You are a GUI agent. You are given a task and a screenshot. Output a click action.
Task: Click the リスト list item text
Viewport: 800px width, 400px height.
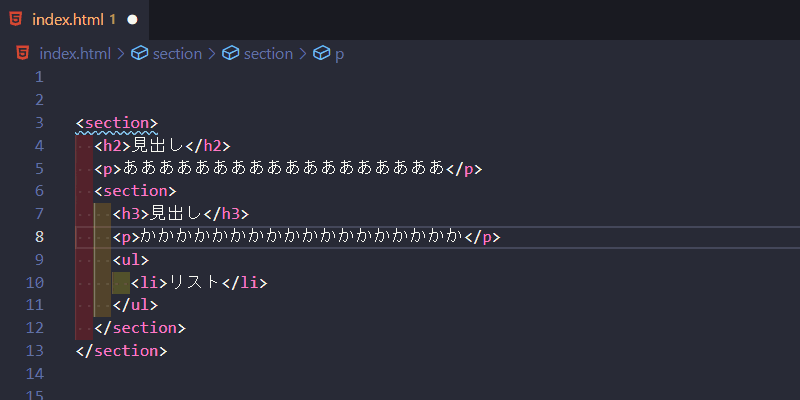(x=194, y=282)
